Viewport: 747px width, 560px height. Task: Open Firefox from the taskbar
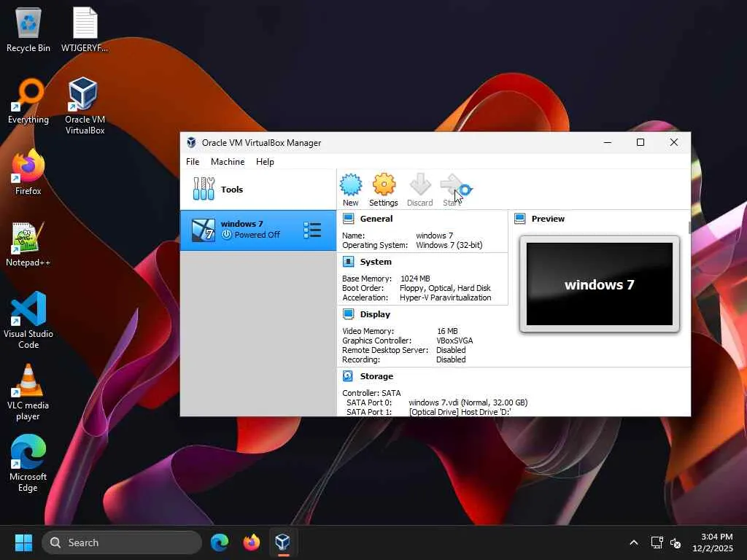tap(252, 542)
